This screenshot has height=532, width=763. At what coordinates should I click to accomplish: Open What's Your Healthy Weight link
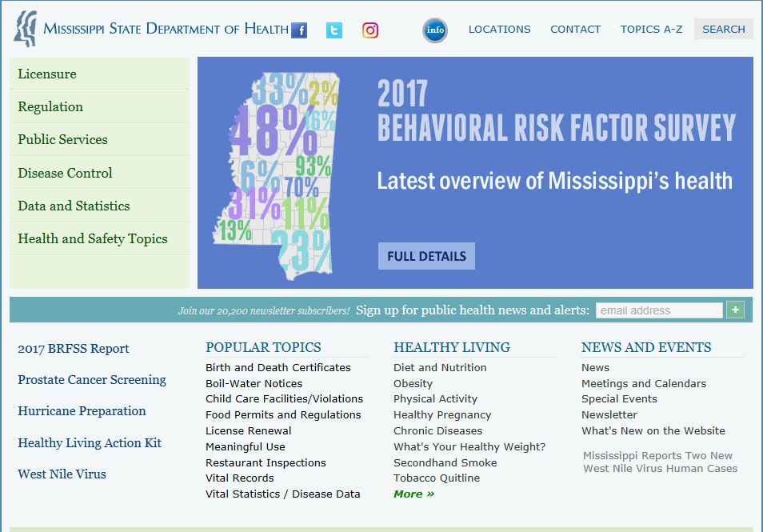coord(469,447)
